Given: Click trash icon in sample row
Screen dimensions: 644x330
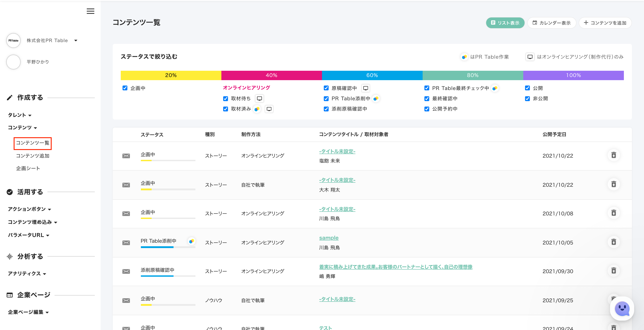Looking at the screenshot, I should 614,242.
